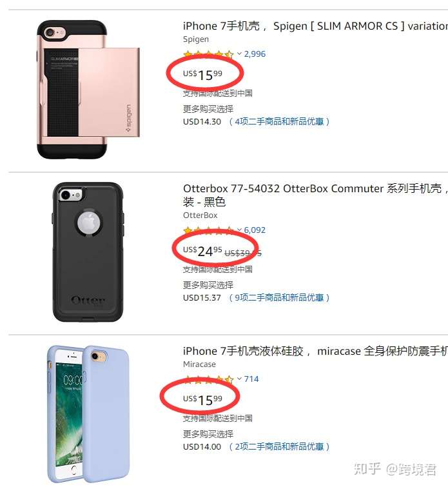Open the 2,996 reviews link
Image resolution: width=448 pixels, height=487 pixels.
coord(255,54)
